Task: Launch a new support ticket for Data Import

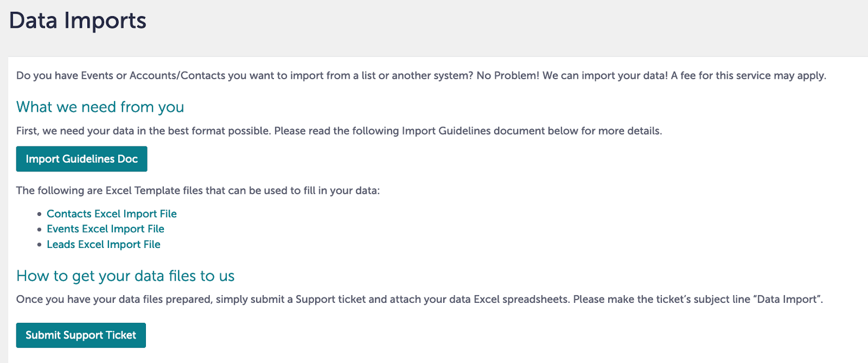Action: pyautogui.click(x=80, y=335)
